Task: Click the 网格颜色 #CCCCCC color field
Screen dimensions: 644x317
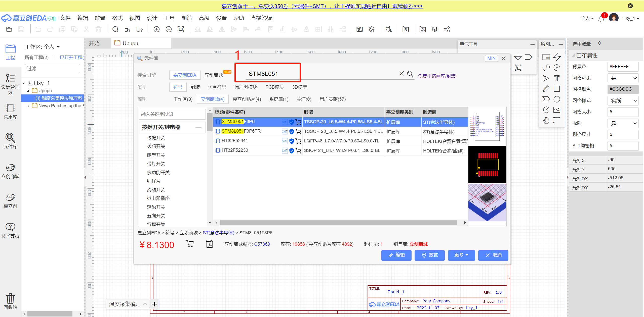Action: click(x=623, y=89)
